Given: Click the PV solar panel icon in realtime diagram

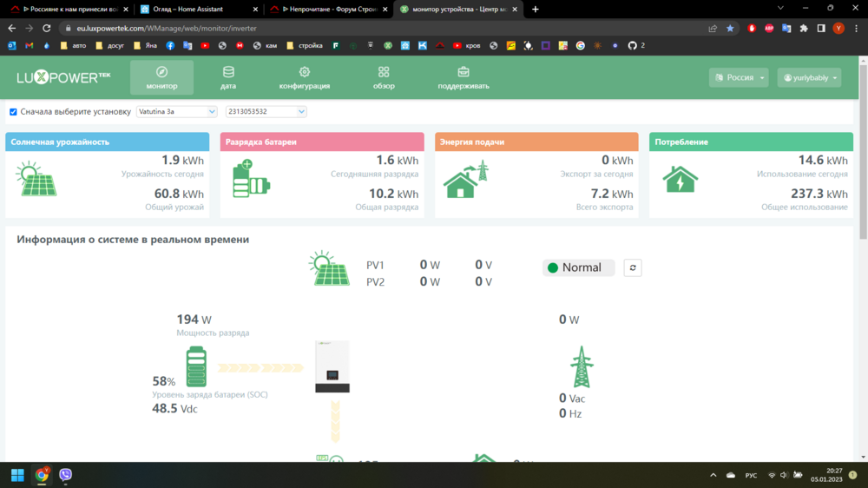Looking at the screenshot, I should (x=329, y=268).
